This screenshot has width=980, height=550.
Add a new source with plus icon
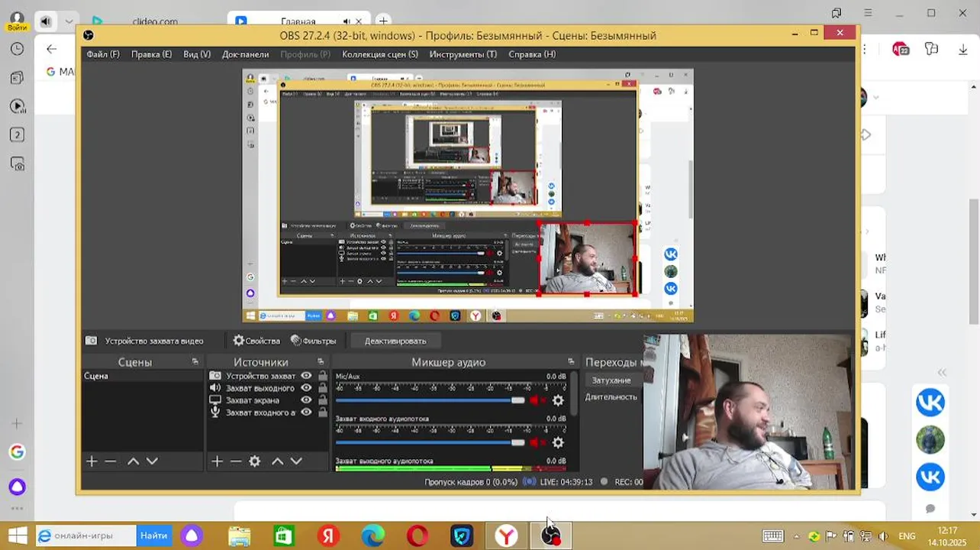pyautogui.click(x=217, y=461)
